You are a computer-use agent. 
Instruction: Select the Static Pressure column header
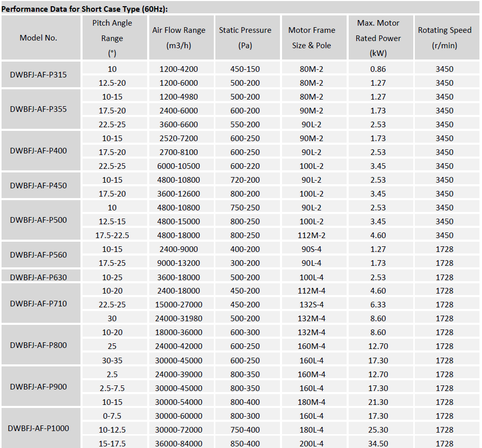pyautogui.click(x=245, y=37)
